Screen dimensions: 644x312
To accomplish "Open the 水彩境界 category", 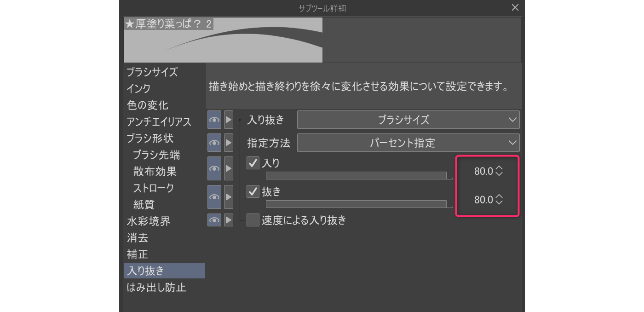I will click(x=149, y=221).
